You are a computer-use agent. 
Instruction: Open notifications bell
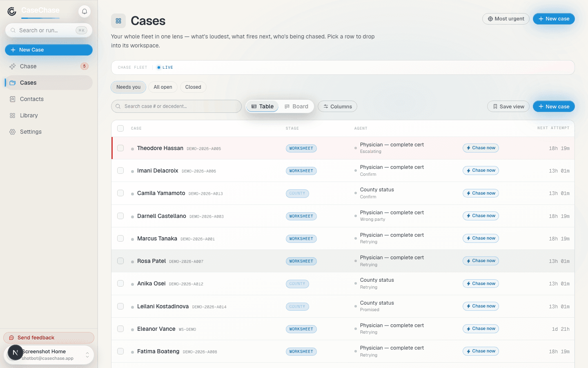point(85,11)
